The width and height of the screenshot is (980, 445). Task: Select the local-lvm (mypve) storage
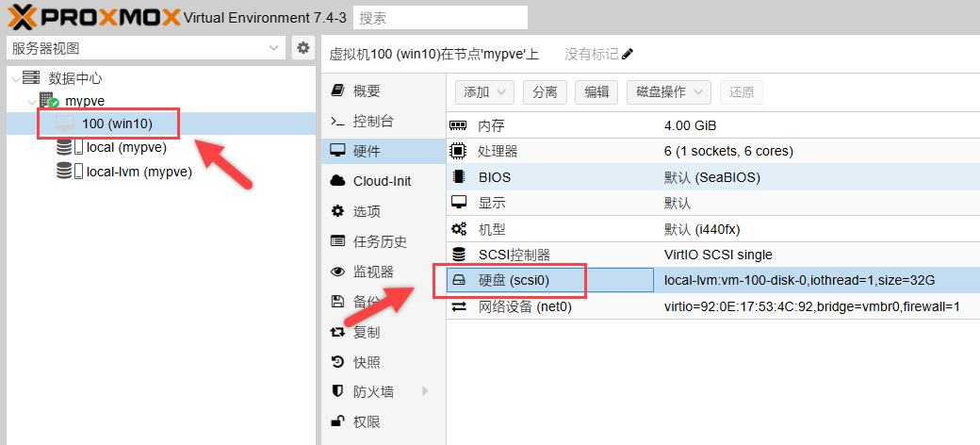(139, 172)
